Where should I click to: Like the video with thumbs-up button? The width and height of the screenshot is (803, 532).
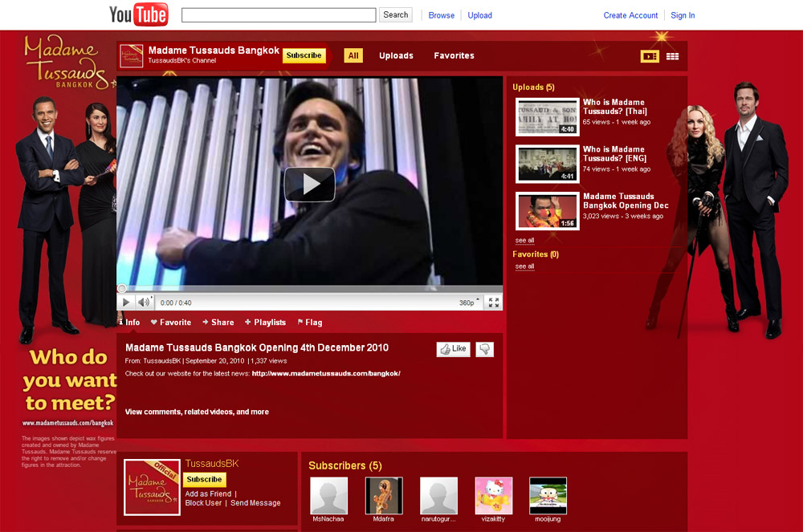coord(453,349)
